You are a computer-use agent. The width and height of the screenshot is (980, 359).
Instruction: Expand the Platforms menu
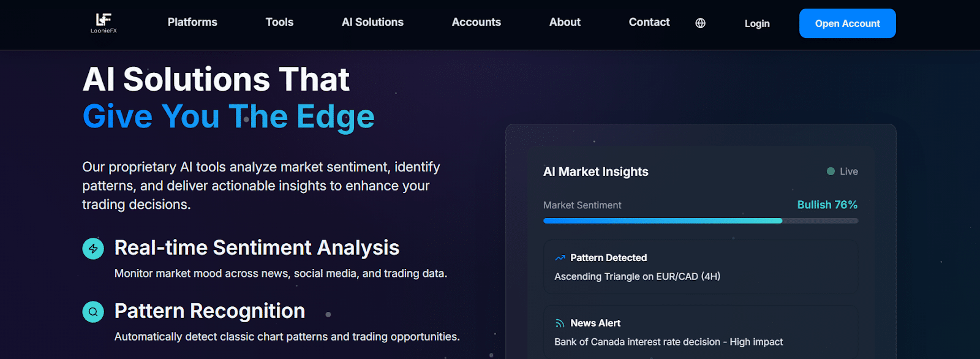[192, 22]
